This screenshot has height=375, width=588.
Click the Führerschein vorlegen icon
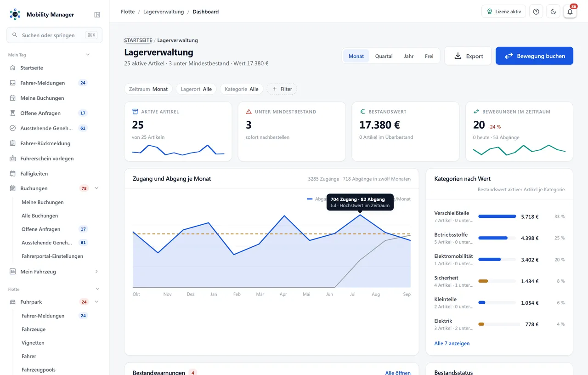pyautogui.click(x=13, y=159)
